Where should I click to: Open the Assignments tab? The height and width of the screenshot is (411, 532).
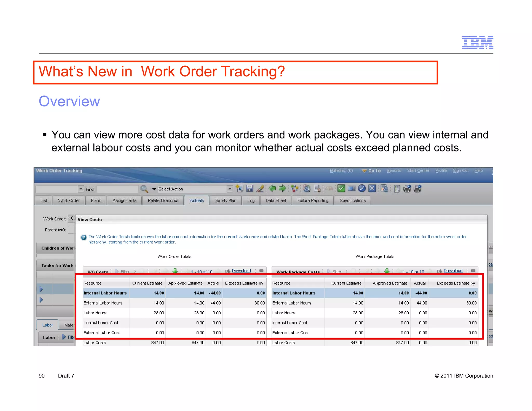tap(124, 201)
